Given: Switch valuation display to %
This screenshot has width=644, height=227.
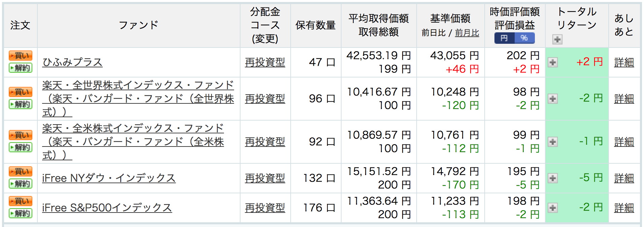Looking at the screenshot, I should [x=524, y=38].
